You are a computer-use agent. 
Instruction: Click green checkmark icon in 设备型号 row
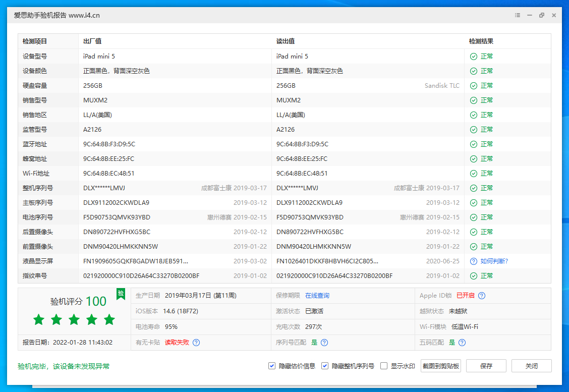(x=473, y=57)
